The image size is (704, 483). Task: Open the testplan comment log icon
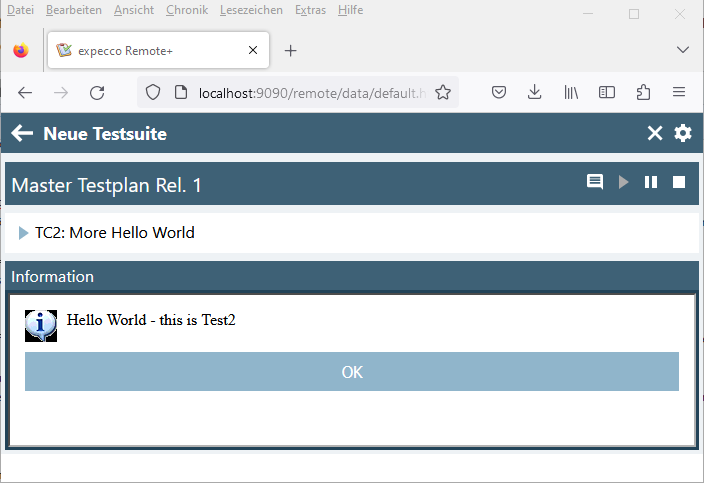point(595,182)
